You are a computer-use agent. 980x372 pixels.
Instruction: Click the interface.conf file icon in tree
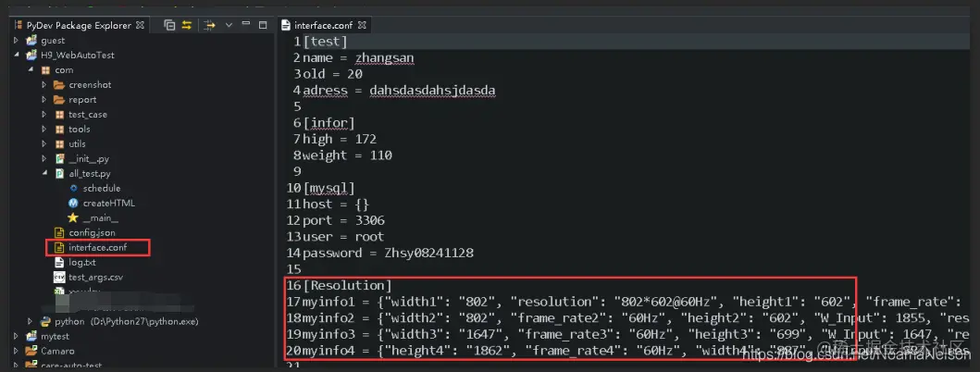[x=59, y=248]
